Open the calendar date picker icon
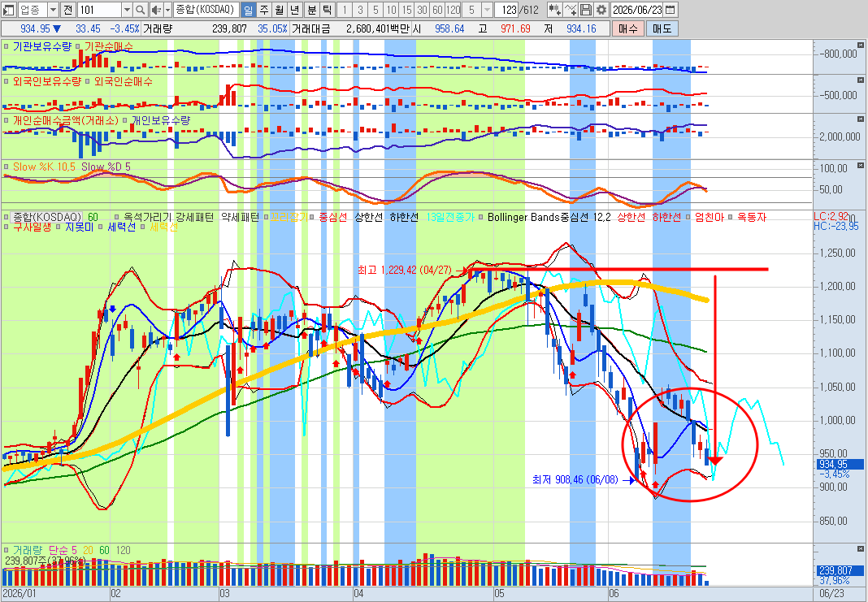This screenshot has width=868, height=602. 670,10
